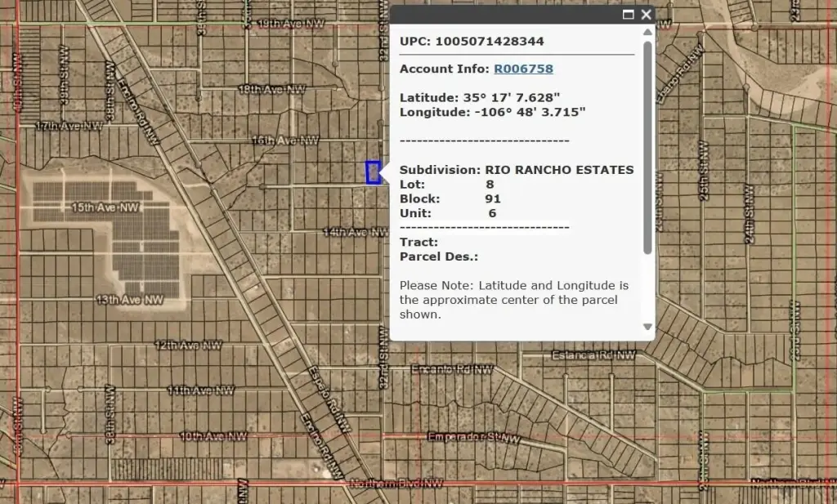Screen dimensions: 837x504
Task: Click the Rio Rancho Estates subdivision text
Action: coord(559,170)
